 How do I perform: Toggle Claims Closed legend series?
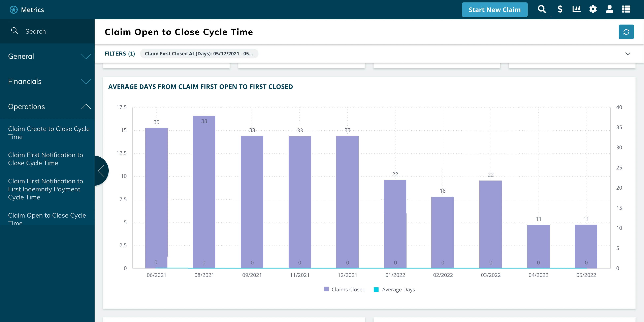[x=345, y=290]
